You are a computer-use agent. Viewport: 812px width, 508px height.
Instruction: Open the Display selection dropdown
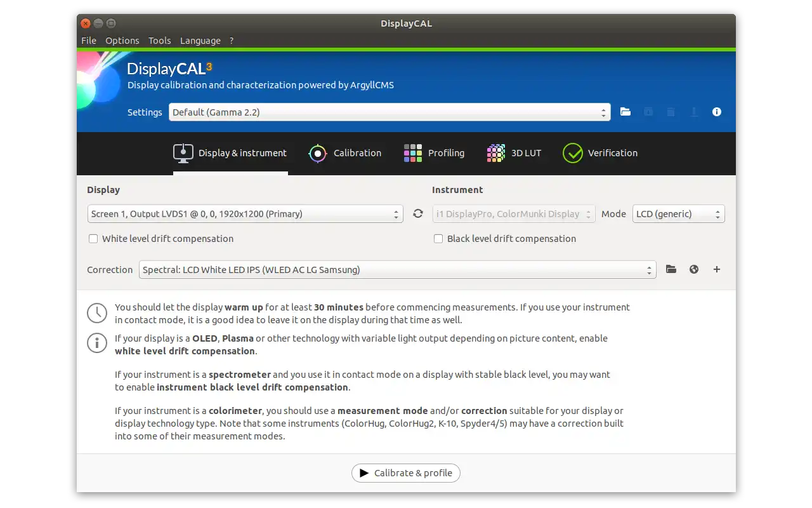(x=245, y=214)
